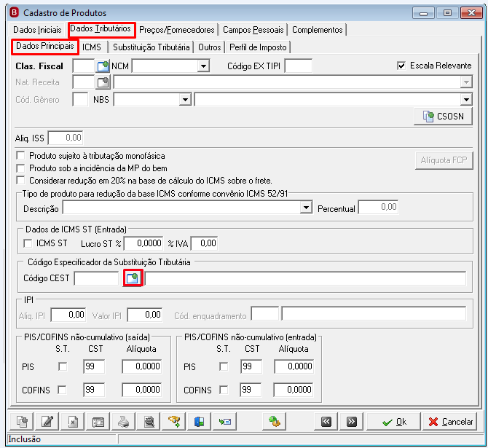Open the Descrição dropdown for convênio 52/91
The height and width of the screenshot is (448, 488).
306,208
